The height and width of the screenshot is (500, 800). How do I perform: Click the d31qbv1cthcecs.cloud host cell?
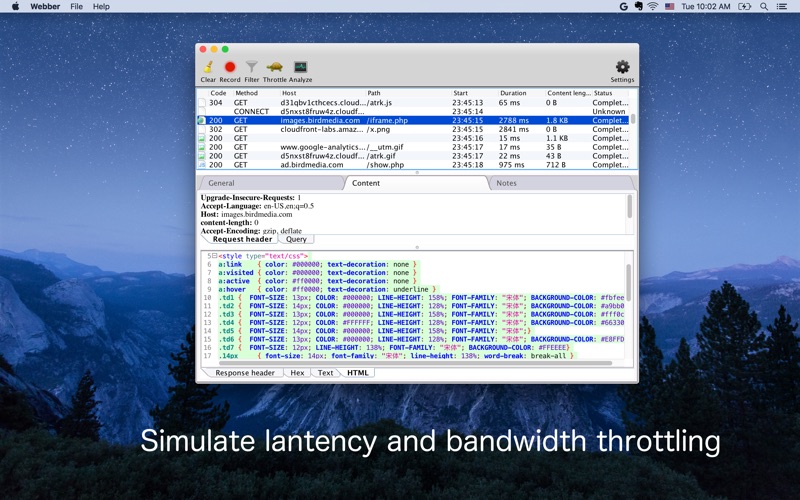click(x=322, y=103)
